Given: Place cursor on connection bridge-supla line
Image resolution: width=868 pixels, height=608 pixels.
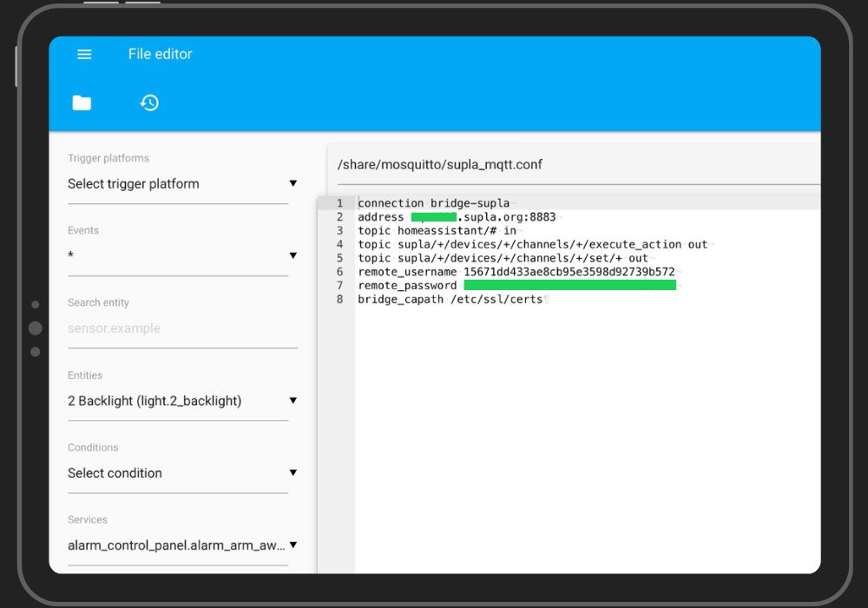Looking at the screenshot, I should [433, 202].
